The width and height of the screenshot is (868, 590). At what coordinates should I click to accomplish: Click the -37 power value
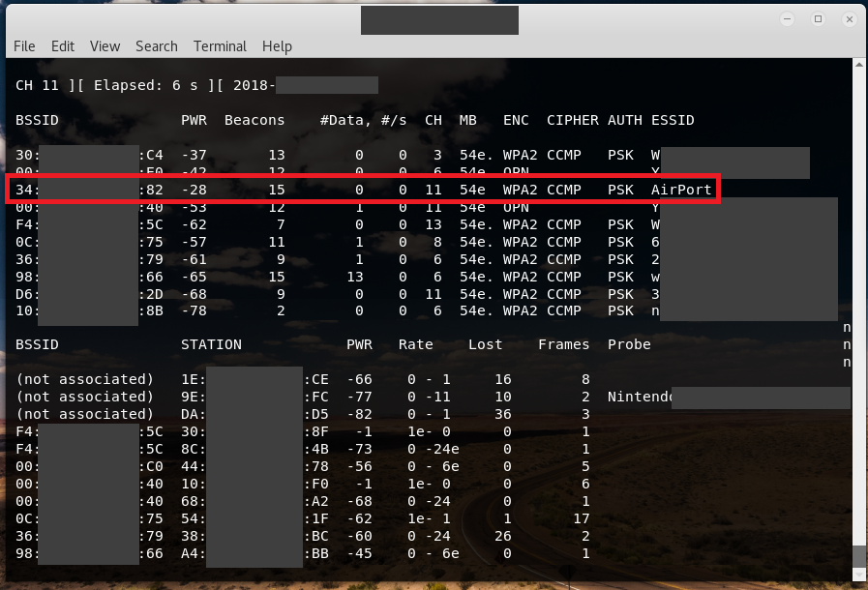point(194,155)
